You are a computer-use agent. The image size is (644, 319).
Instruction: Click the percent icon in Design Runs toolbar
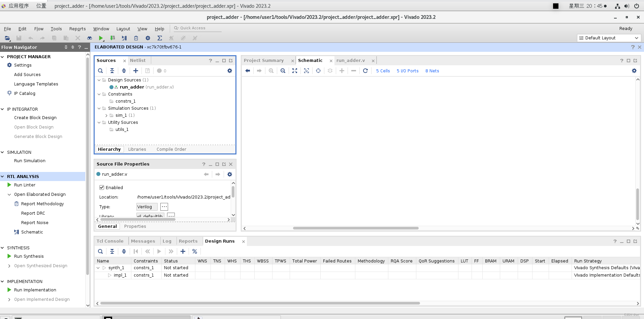point(195,251)
